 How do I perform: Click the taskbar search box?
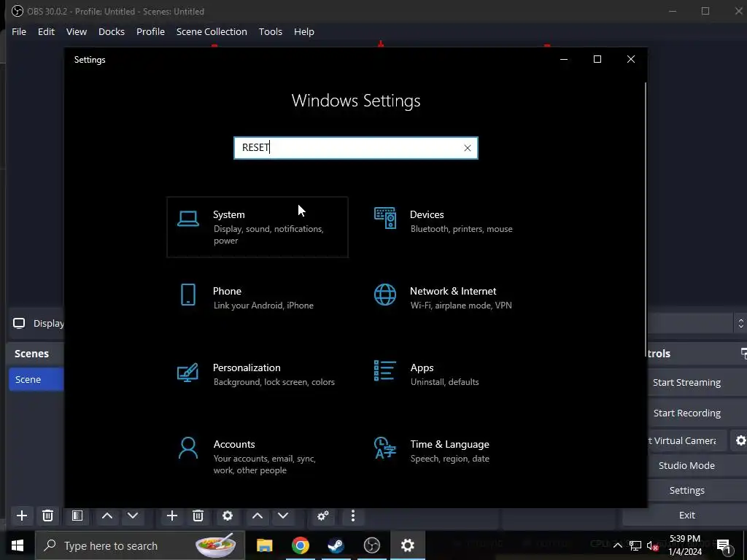[x=140, y=545]
